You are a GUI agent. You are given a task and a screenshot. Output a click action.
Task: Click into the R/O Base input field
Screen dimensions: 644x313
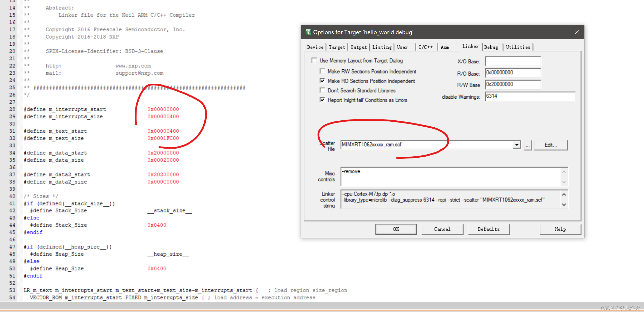point(512,73)
